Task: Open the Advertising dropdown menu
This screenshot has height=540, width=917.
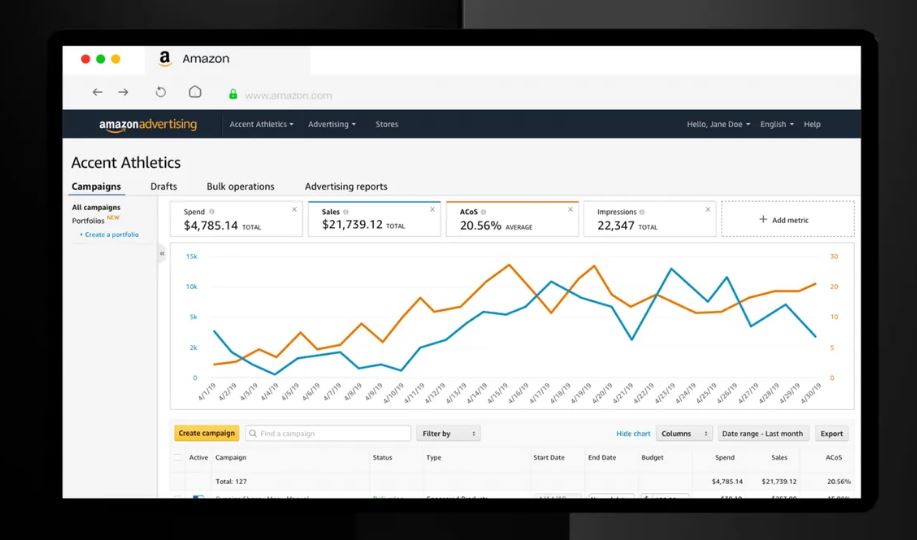Action: tap(332, 124)
